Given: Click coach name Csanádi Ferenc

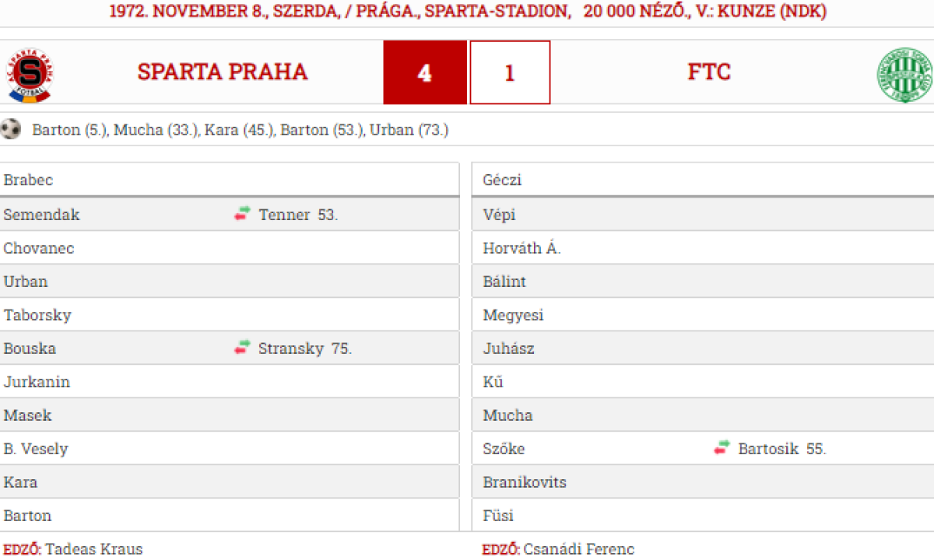Looking at the screenshot, I should pos(578,549).
